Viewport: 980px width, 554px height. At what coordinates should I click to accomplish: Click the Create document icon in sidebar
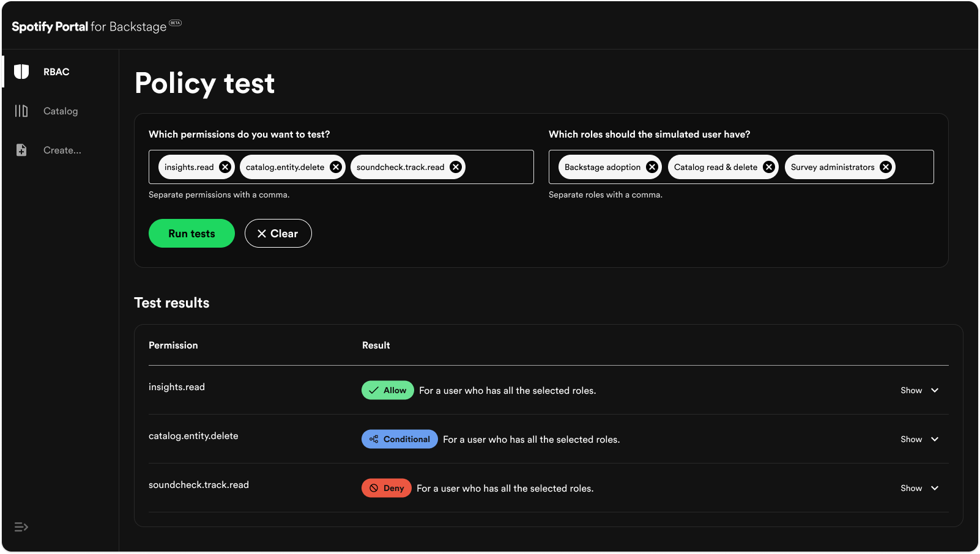pos(21,150)
